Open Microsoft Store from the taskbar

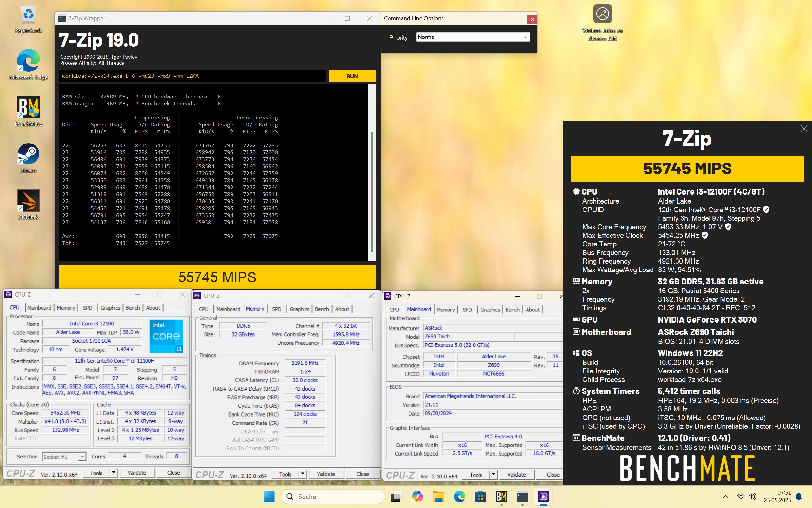481,497
